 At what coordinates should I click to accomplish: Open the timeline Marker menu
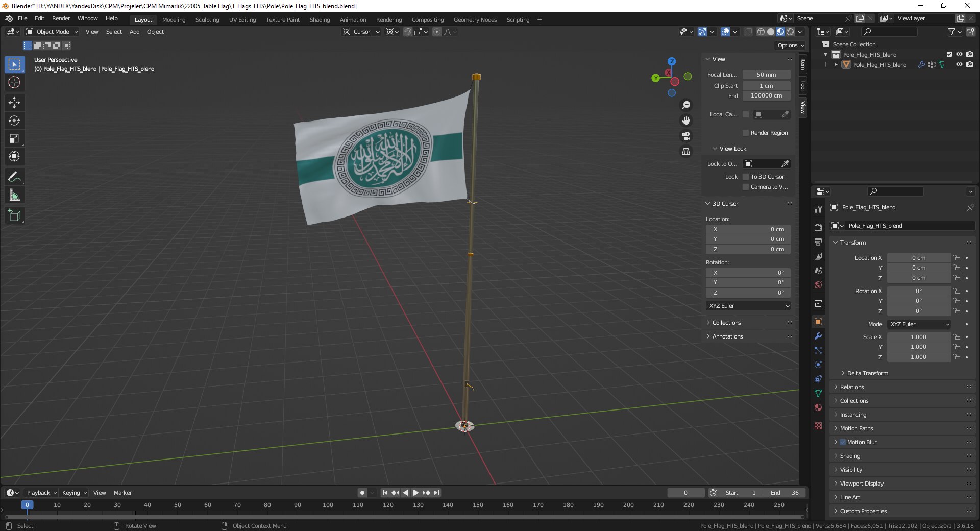(122, 493)
